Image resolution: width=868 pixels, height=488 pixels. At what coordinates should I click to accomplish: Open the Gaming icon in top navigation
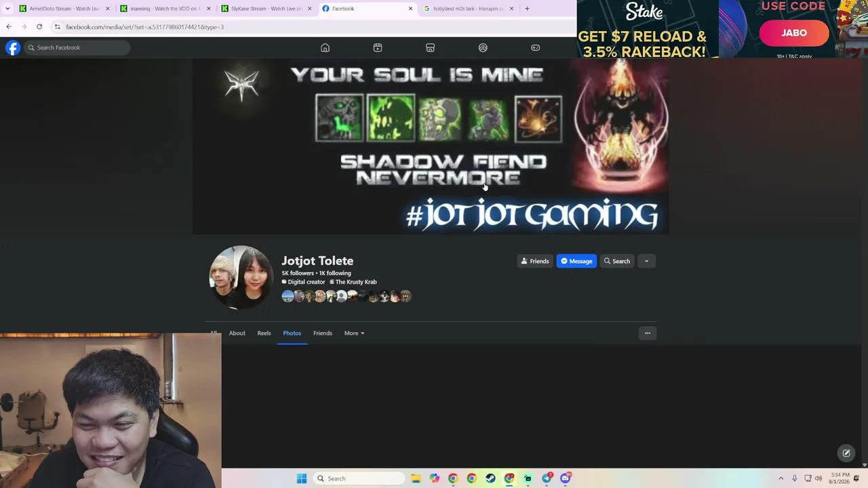point(535,47)
